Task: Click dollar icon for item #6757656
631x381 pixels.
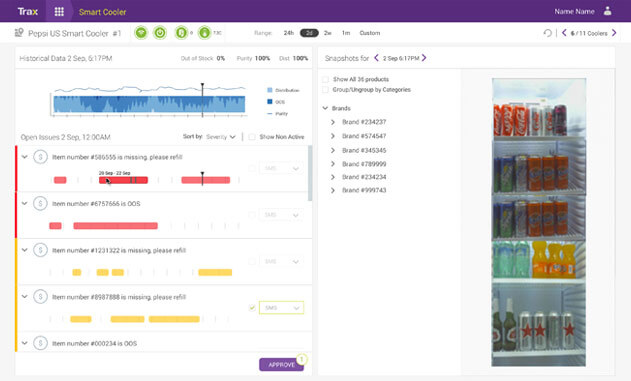Action: coord(40,204)
